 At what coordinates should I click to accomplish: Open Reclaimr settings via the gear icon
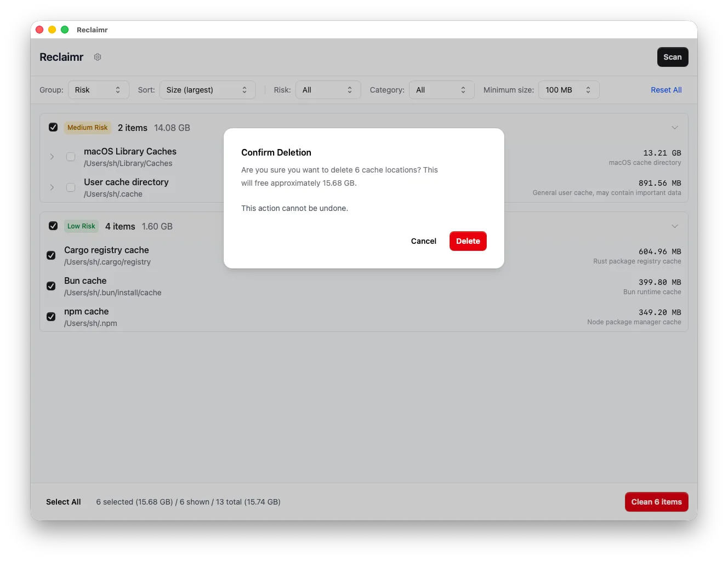pyautogui.click(x=97, y=57)
